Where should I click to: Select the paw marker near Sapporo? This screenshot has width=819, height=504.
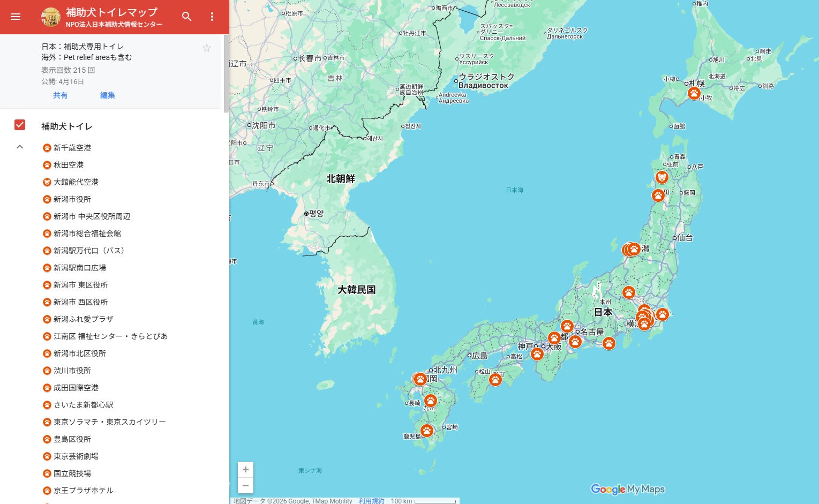[694, 93]
